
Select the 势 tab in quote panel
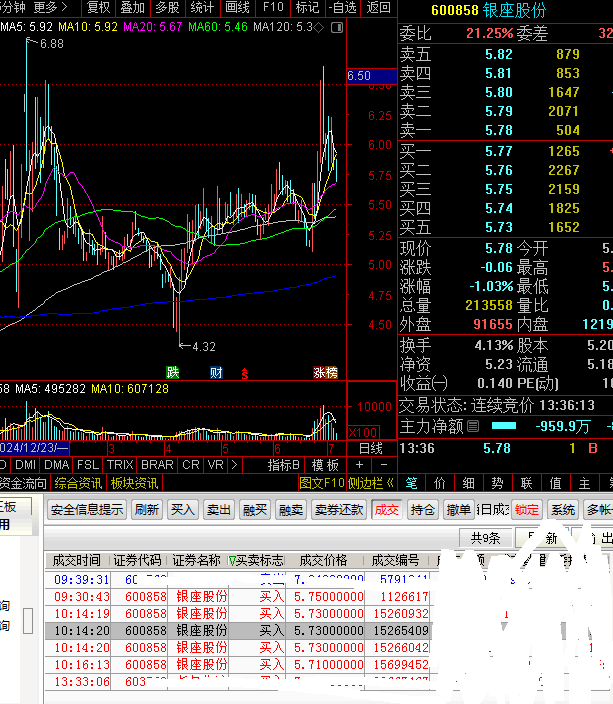(x=497, y=483)
